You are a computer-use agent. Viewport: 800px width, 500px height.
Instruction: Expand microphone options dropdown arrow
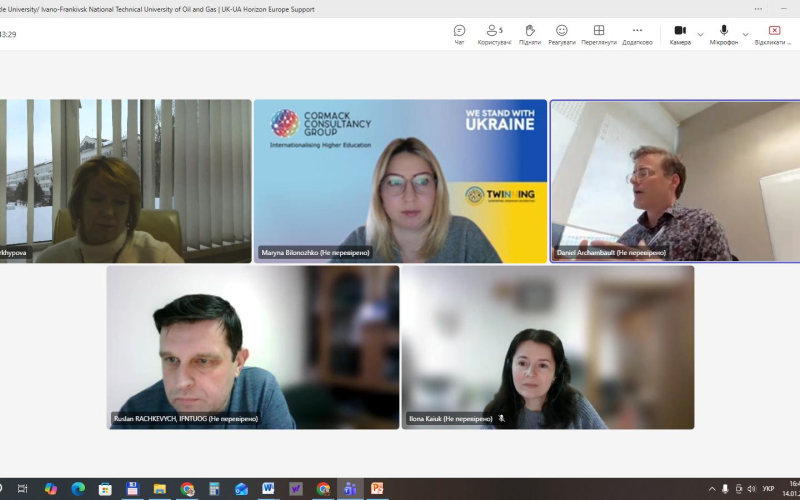point(745,34)
